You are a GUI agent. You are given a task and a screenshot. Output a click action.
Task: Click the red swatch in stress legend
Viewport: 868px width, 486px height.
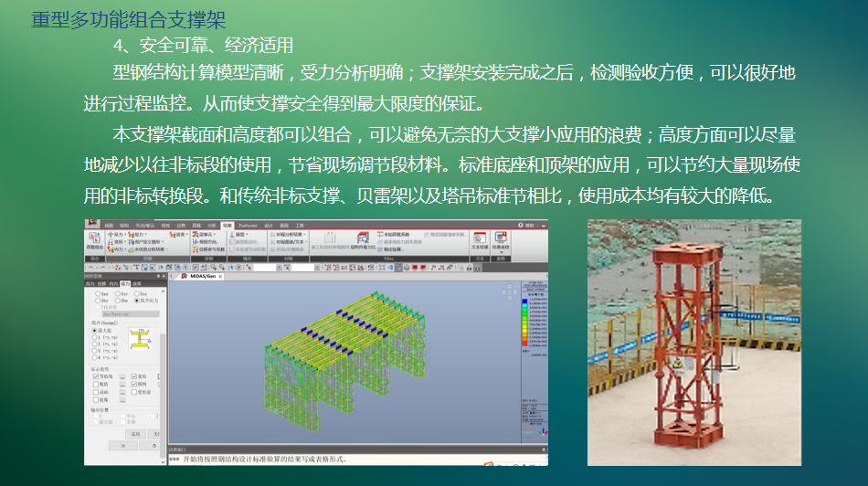click(524, 345)
